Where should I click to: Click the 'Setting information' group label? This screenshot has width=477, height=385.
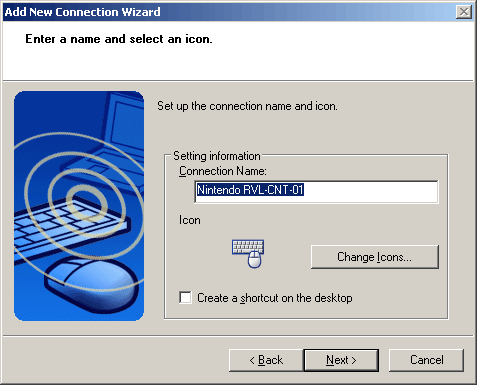[x=217, y=156]
